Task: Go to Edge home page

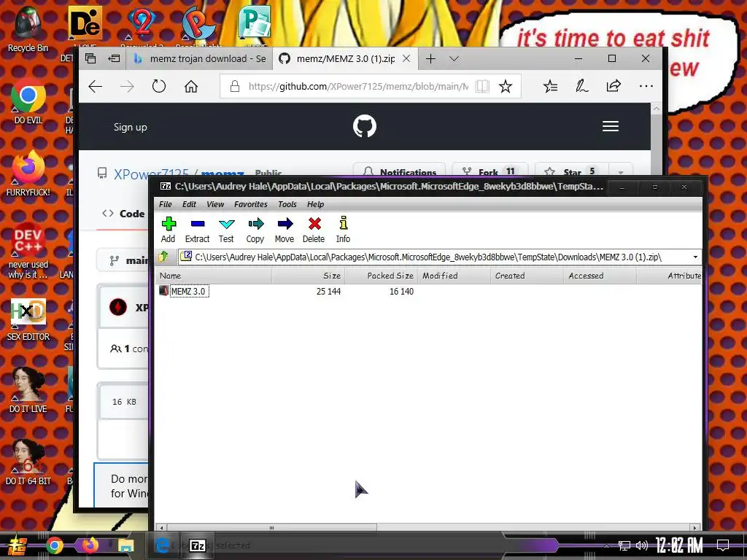Action: (x=191, y=86)
